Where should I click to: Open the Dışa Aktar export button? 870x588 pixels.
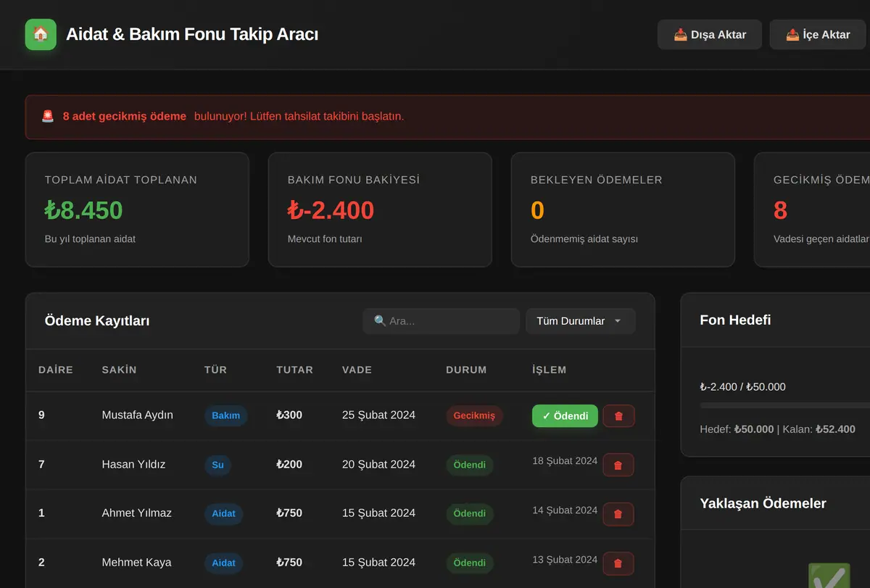(710, 35)
